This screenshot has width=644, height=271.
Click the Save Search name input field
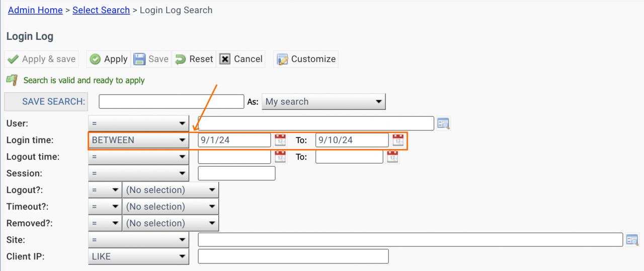point(172,102)
